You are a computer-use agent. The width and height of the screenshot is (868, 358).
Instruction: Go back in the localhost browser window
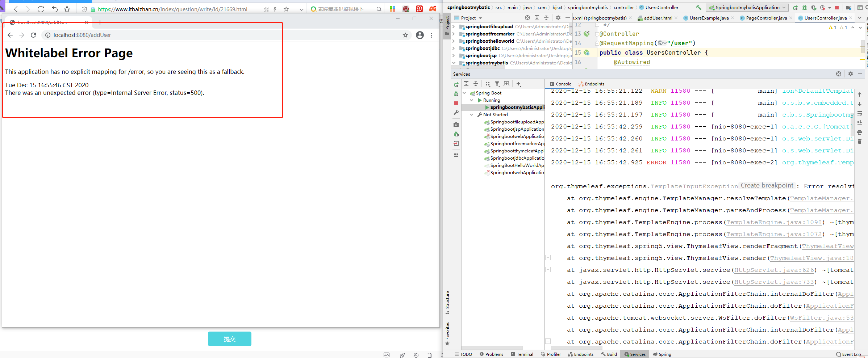tap(10, 35)
